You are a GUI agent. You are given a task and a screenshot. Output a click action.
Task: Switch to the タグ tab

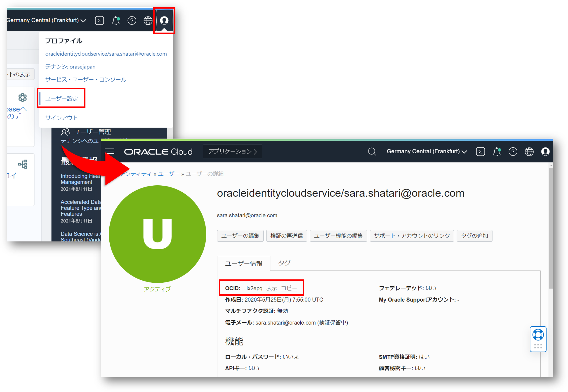pyautogui.click(x=284, y=263)
